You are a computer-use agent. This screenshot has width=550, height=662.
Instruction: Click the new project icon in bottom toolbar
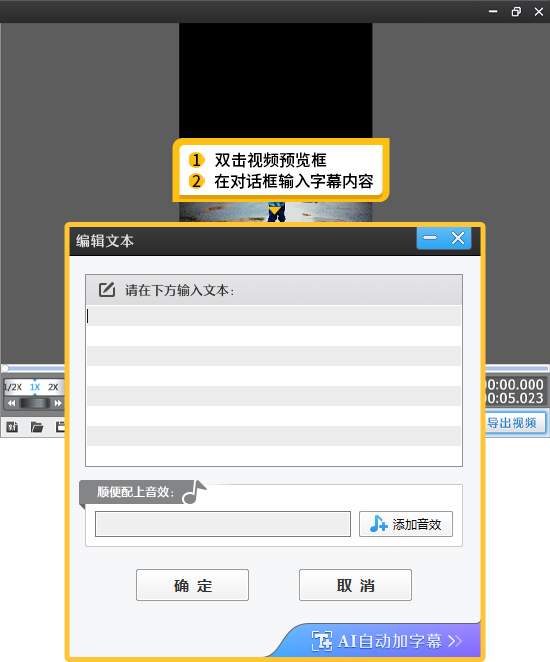(x=12, y=427)
